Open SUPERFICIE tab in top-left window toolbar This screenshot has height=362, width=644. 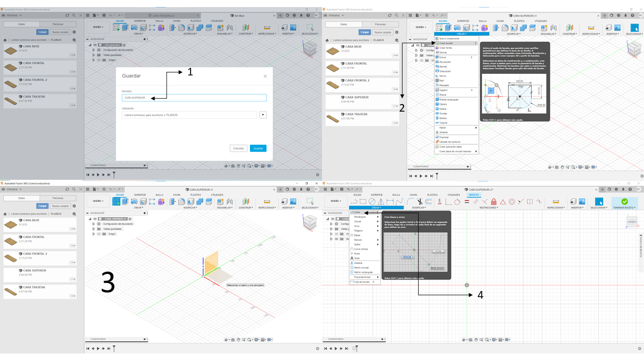(139, 21)
